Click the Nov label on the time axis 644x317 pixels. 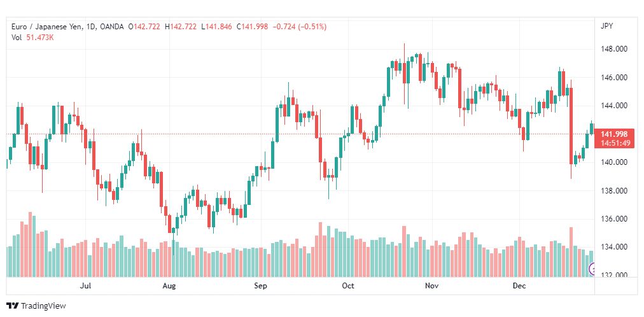point(432,286)
